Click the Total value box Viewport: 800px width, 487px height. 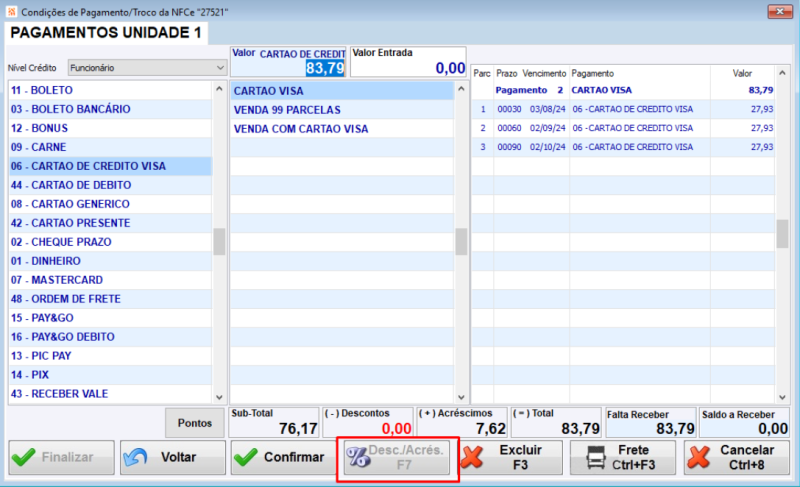click(x=557, y=423)
